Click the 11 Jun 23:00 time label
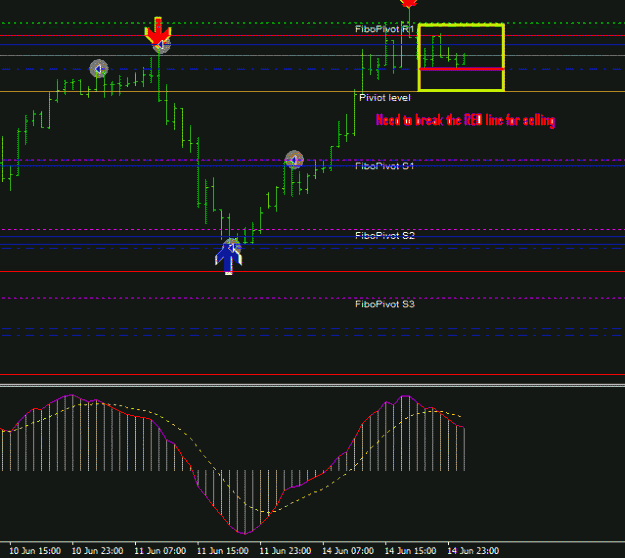This screenshot has height=558, width=625. click(285, 551)
